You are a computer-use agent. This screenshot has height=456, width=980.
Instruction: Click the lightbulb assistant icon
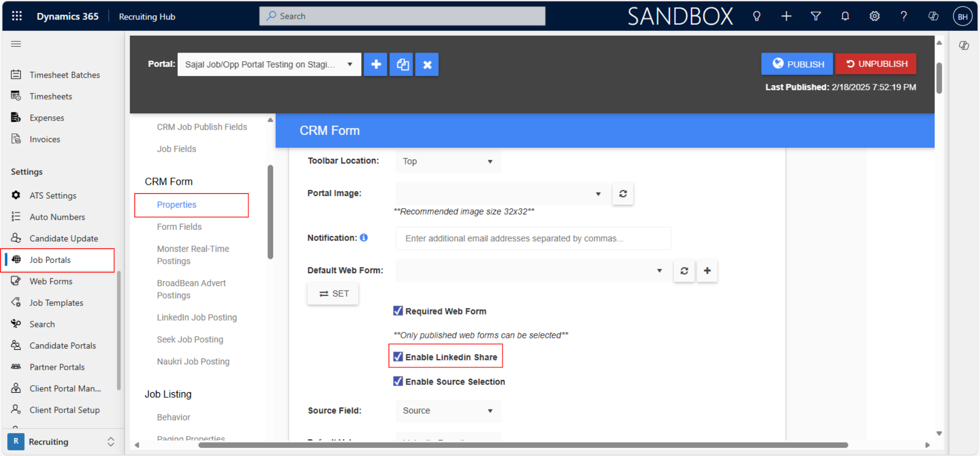coord(756,16)
